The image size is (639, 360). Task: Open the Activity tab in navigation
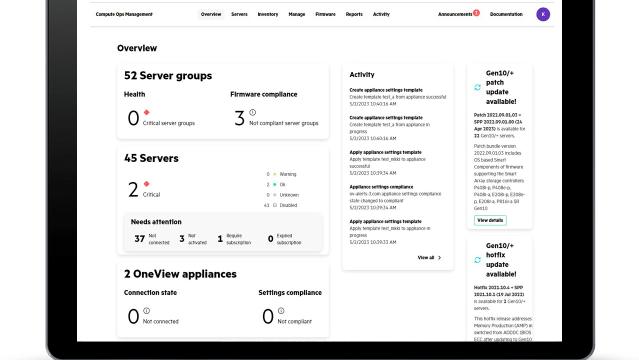[x=381, y=14]
